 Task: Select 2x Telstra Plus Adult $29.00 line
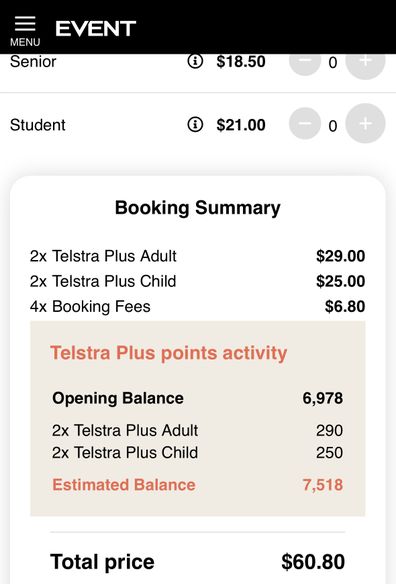coord(197,256)
